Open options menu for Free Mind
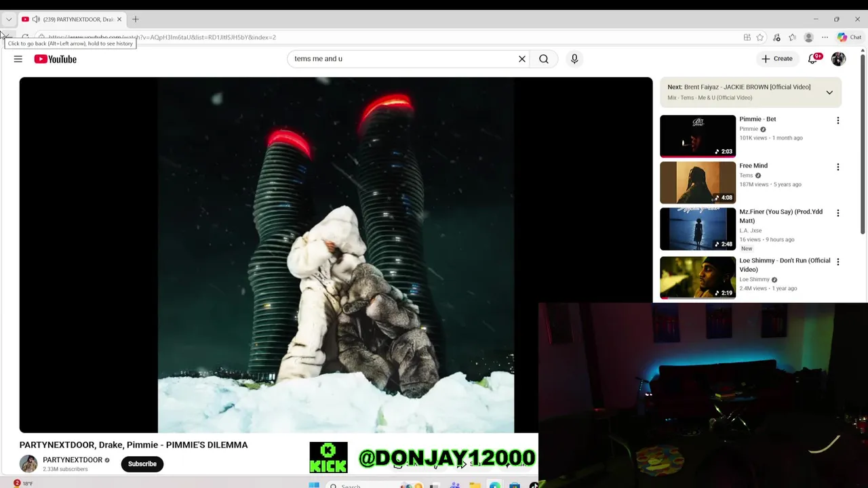Image resolution: width=868 pixels, height=488 pixels. click(837, 167)
